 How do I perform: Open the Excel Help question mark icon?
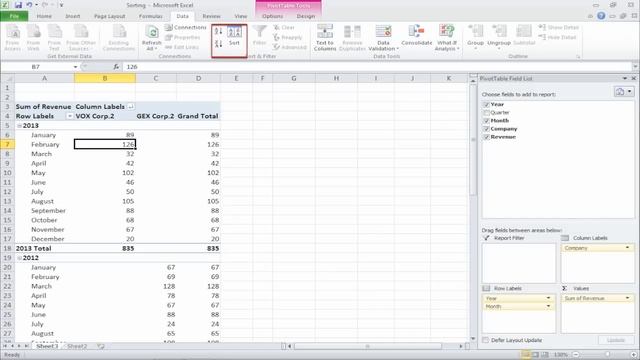[601, 16]
